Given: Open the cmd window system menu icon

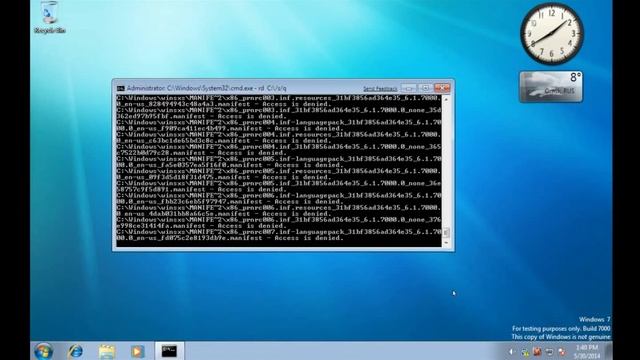Looking at the screenshot, I should pos(120,88).
